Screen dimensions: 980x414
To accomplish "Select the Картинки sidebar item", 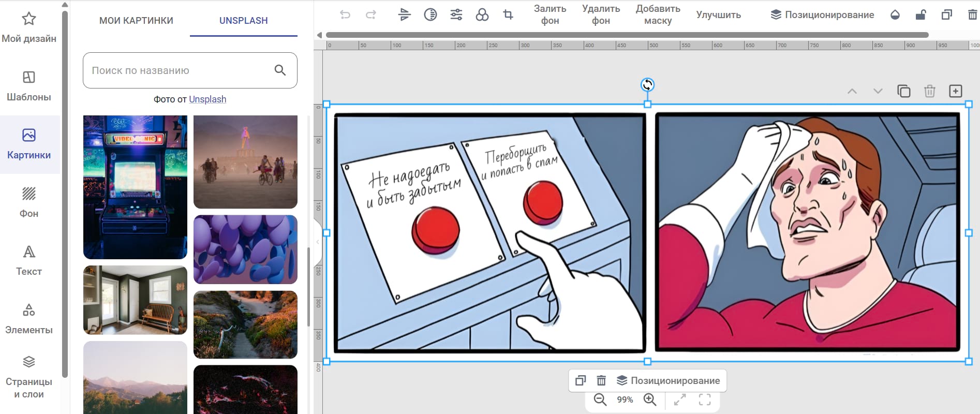I will (x=29, y=144).
